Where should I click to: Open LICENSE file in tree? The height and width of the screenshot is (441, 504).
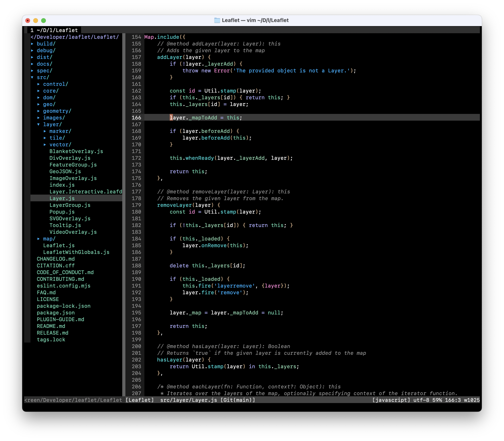pyautogui.click(x=48, y=299)
